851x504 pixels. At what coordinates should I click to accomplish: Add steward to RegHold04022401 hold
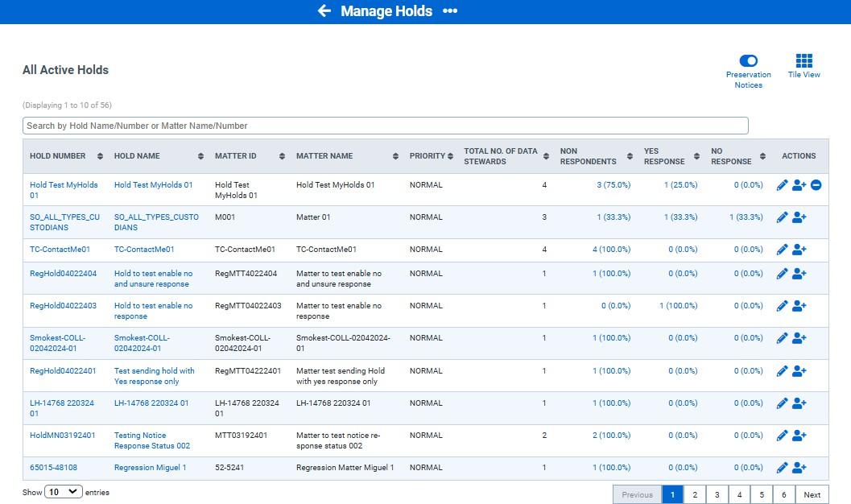pyautogui.click(x=799, y=371)
